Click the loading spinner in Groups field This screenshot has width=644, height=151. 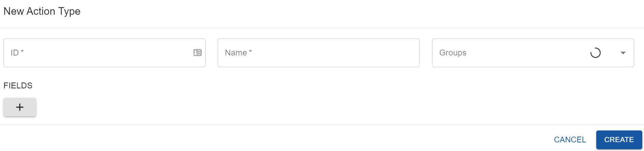coord(595,53)
